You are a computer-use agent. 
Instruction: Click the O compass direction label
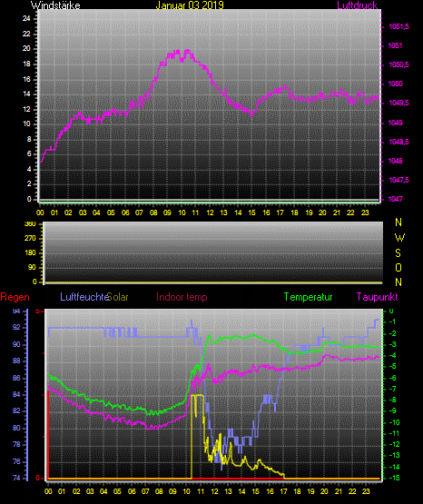click(x=398, y=267)
